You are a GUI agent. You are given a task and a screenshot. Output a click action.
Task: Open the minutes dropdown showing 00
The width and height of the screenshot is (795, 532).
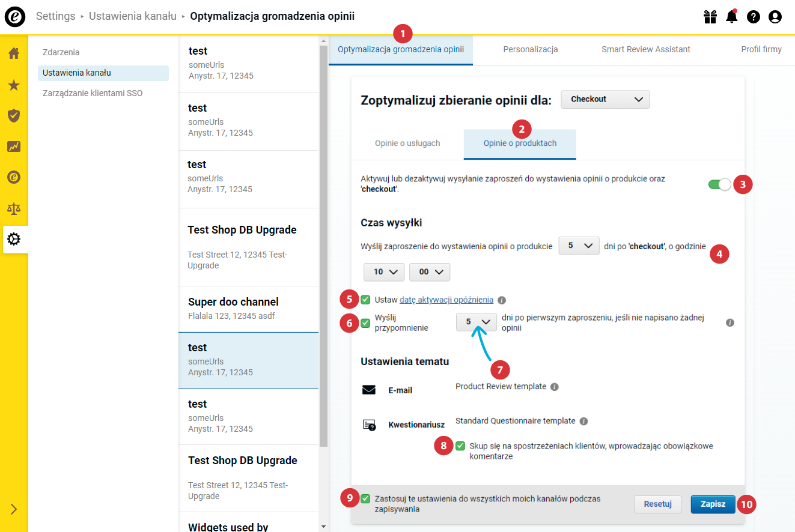click(430, 272)
